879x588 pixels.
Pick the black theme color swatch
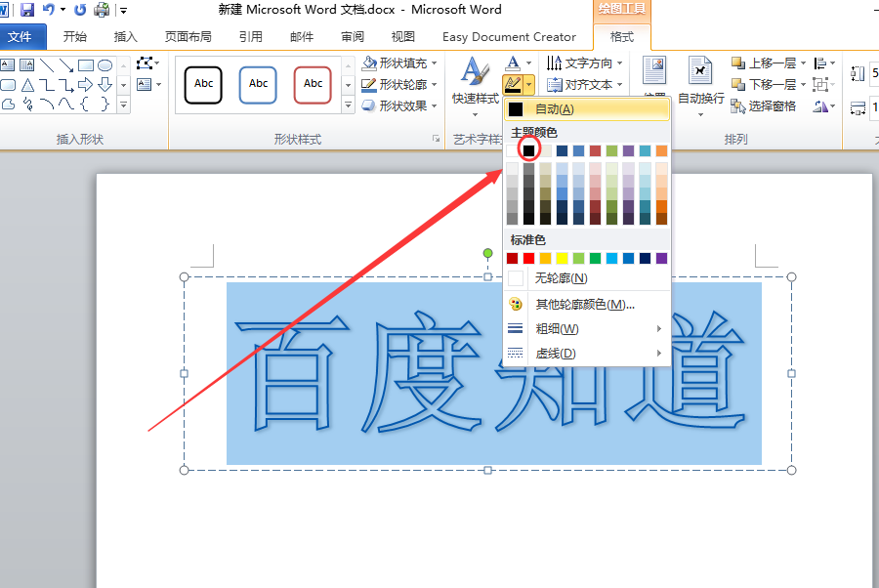[528, 150]
